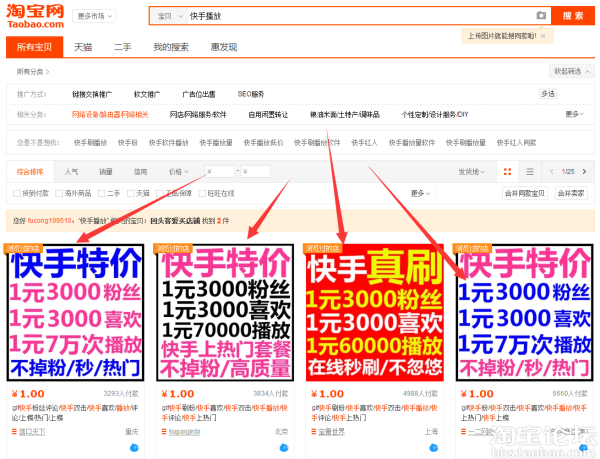Expand 更多 in related categories row

(x=574, y=114)
